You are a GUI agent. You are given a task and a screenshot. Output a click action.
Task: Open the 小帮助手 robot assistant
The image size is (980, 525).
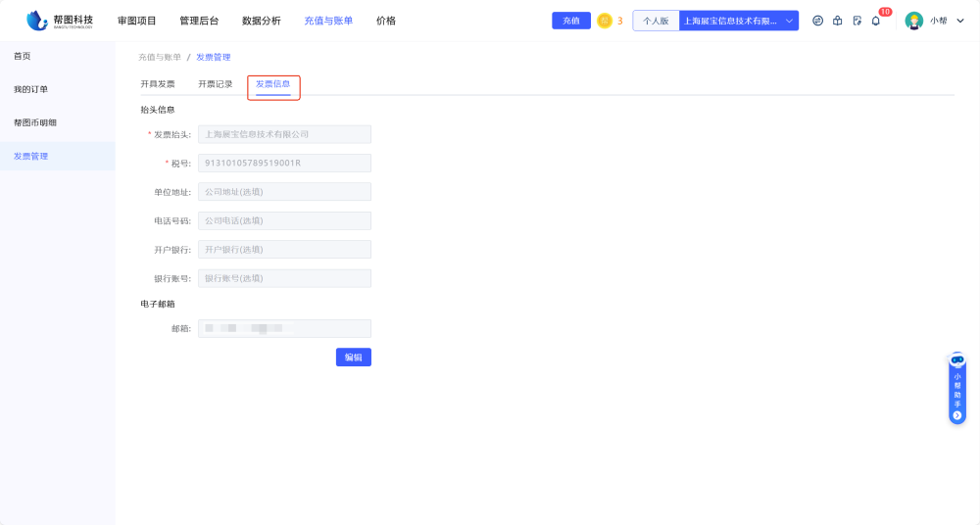(957, 360)
